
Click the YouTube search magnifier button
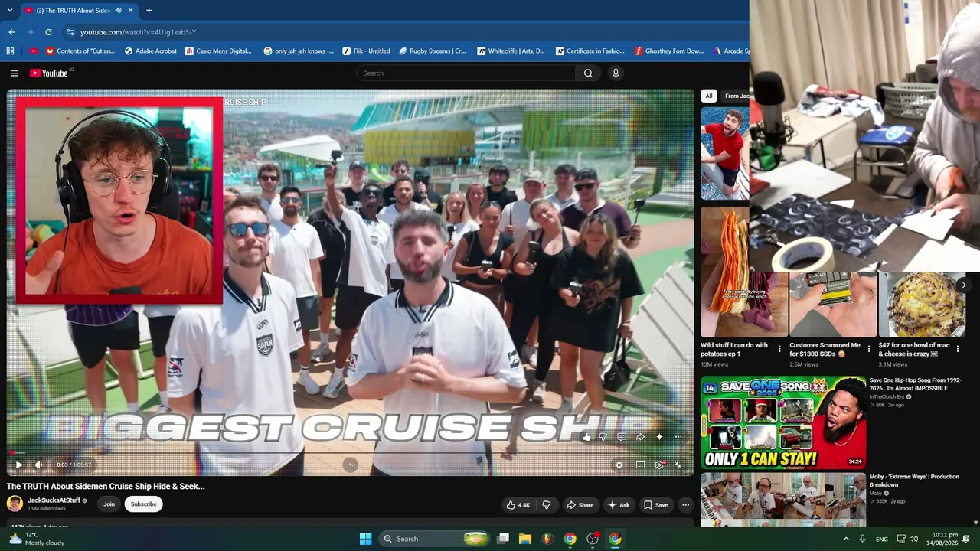[588, 73]
